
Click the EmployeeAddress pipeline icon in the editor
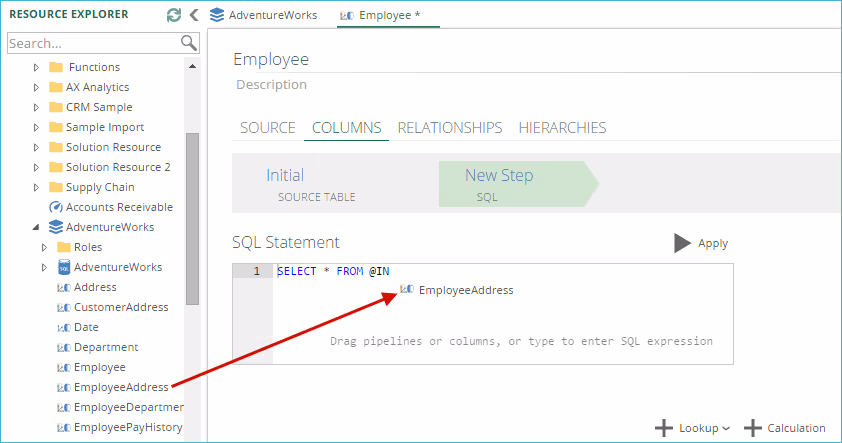[x=406, y=290]
